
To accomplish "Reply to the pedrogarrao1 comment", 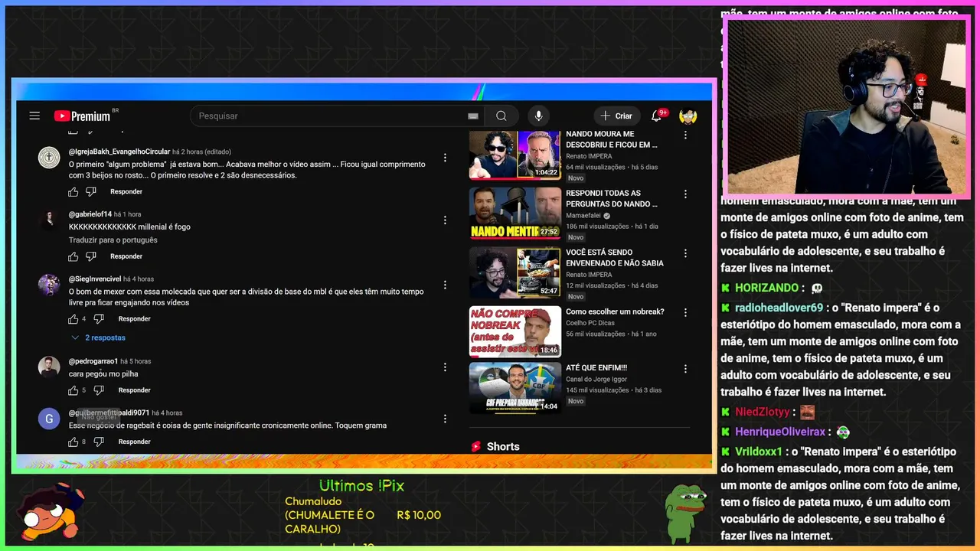I will pos(135,390).
